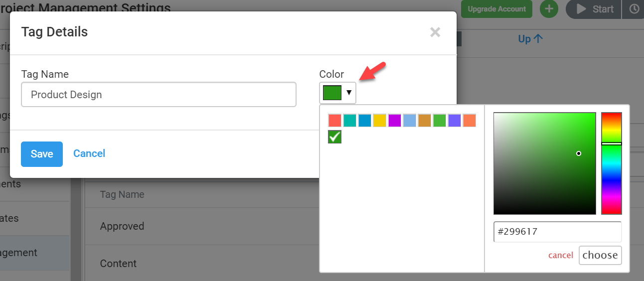
Task: Select the checked green swatch
Action: [x=334, y=137]
